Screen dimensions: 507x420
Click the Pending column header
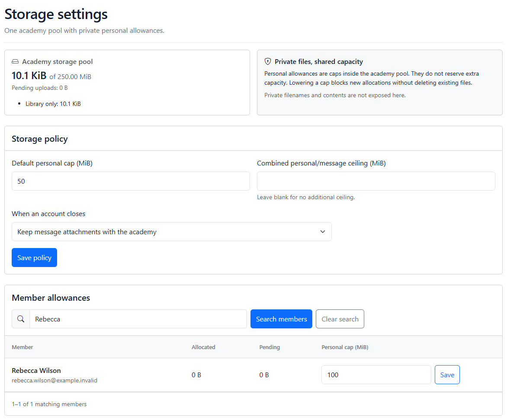[270, 347]
